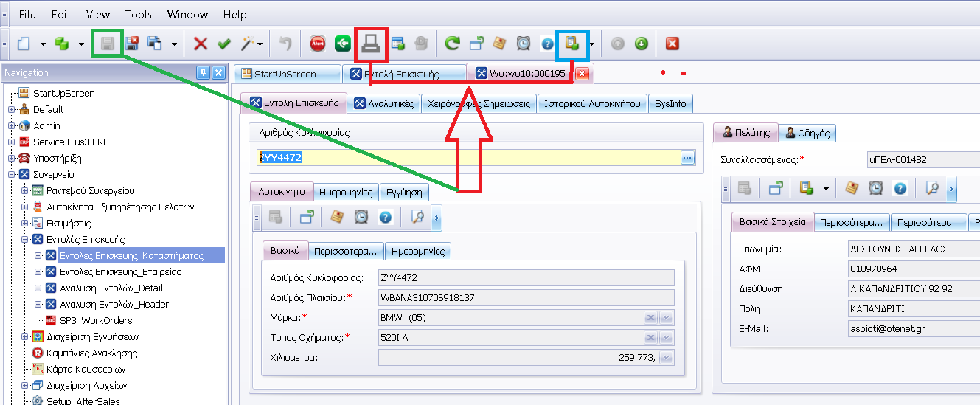Viewport: 980px width, 405px height.
Task: Pin the Navigation panel
Action: click(203, 72)
